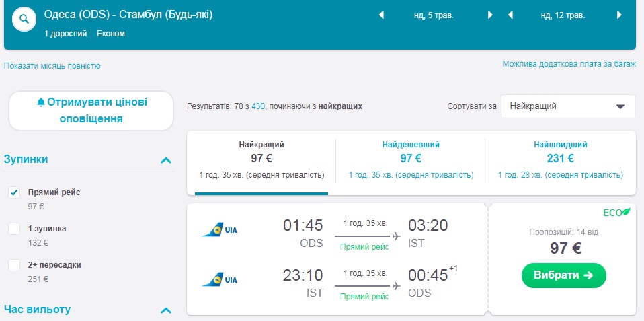Viewport: 644px width, 321px height.
Task: Enable the 1 зупинка filter checkbox
Action: 14,229
